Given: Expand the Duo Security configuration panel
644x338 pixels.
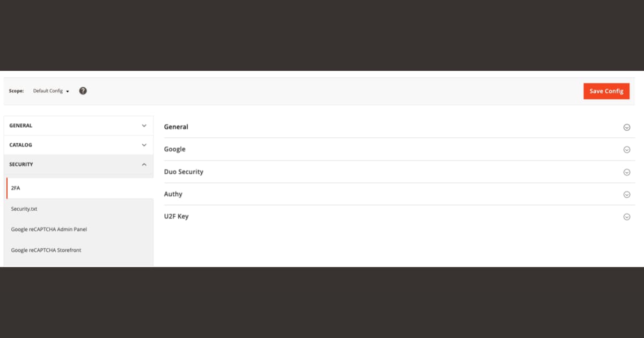Looking at the screenshot, I should point(184,172).
